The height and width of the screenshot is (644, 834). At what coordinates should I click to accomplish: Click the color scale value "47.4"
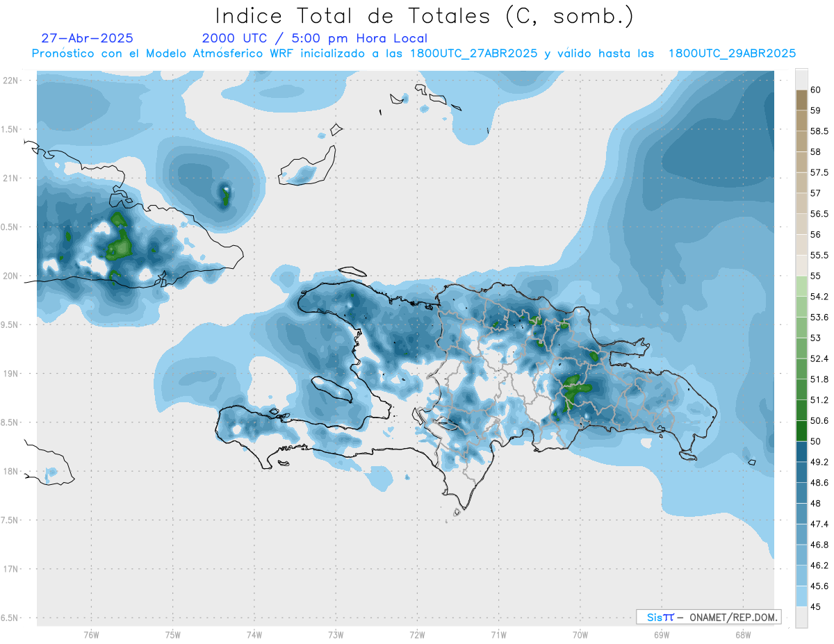pos(819,523)
